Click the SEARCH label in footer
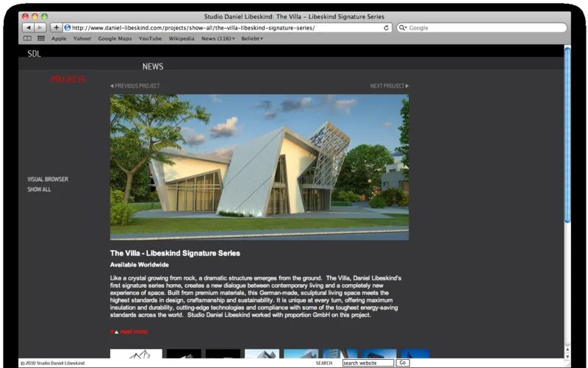Screen dimensions: 588x368 (324, 363)
